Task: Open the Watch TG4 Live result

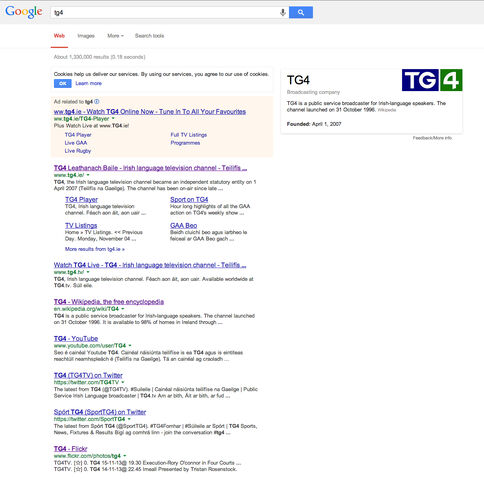Action: pos(150,265)
